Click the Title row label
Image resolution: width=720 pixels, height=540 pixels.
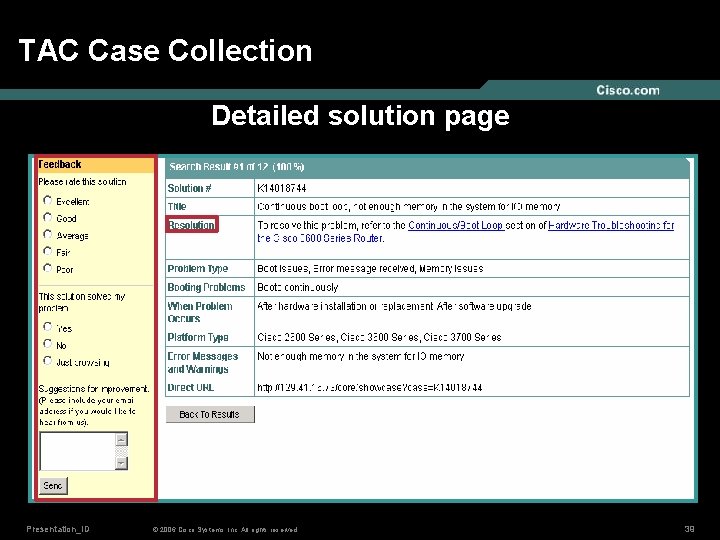pos(177,207)
